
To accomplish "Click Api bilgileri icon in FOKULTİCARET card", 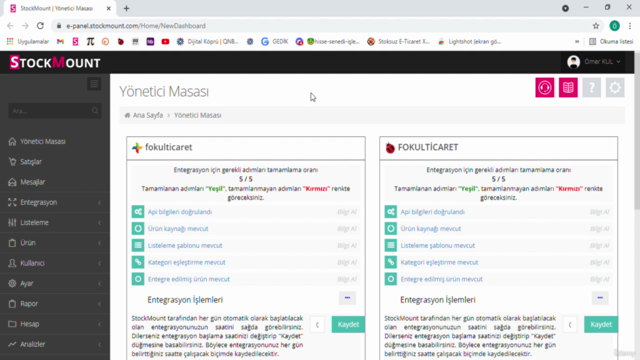I will pyautogui.click(x=391, y=211).
